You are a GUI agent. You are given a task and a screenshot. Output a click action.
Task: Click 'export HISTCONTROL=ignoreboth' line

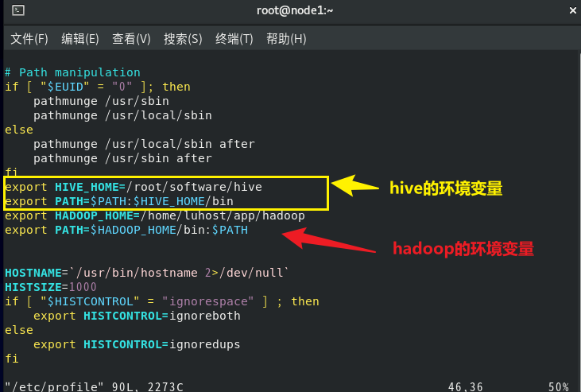coord(137,316)
